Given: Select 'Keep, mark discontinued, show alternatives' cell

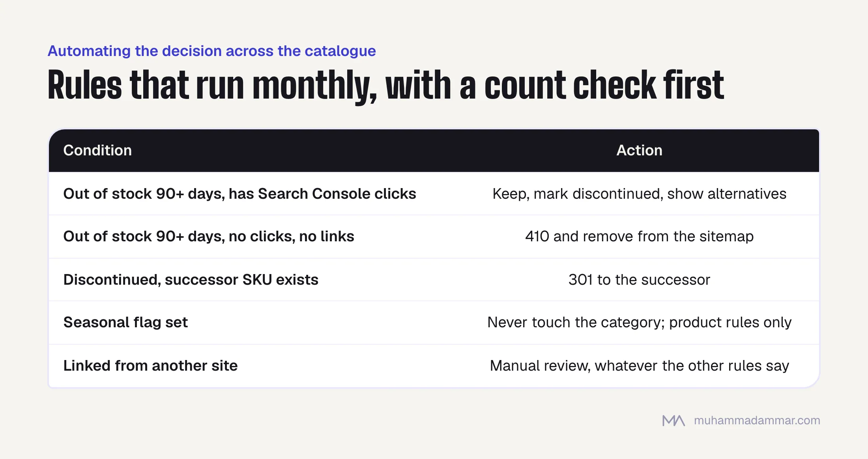Looking at the screenshot, I should click(639, 194).
